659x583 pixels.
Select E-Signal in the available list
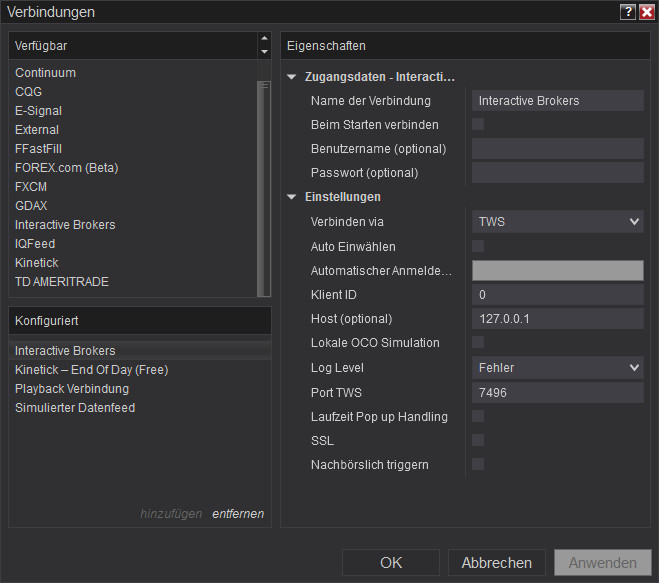38,111
